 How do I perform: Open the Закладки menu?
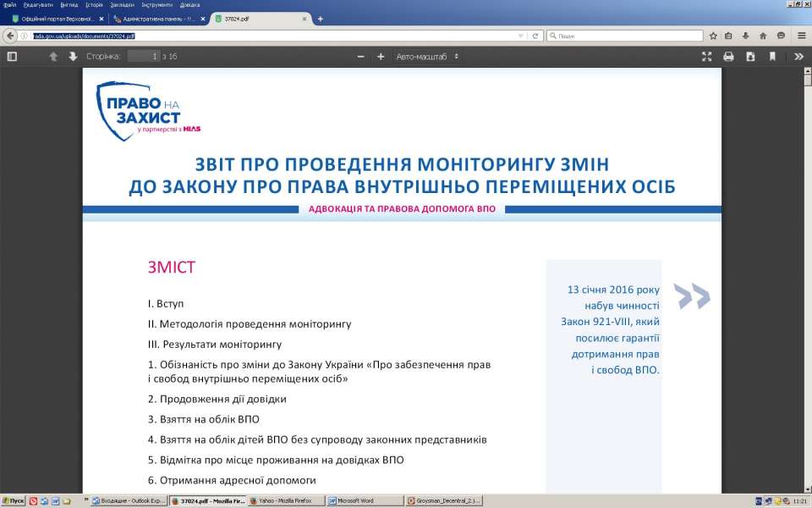tap(122, 4)
